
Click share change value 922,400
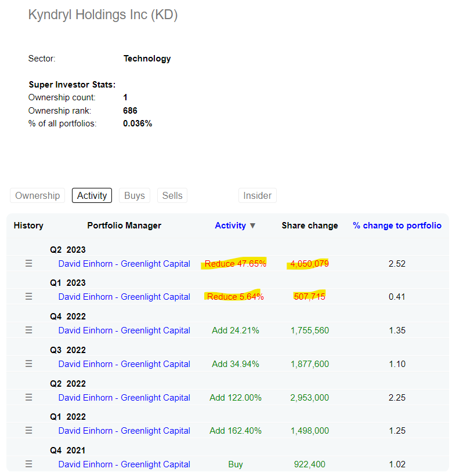(310, 464)
